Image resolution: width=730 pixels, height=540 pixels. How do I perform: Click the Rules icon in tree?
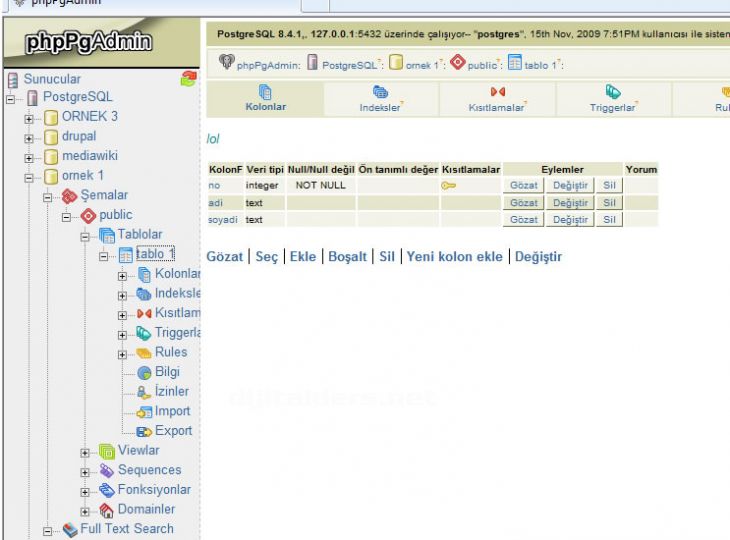pyautogui.click(x=144, y=353)
